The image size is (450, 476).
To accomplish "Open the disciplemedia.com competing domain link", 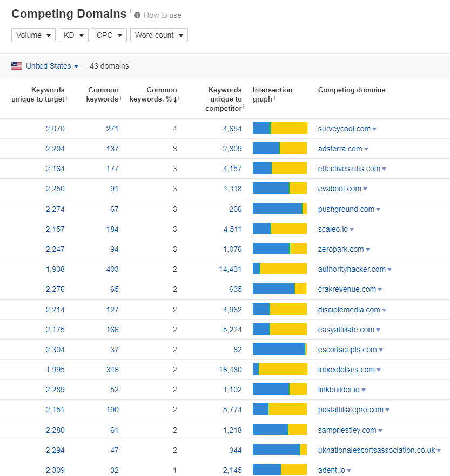I will (349, 310).
